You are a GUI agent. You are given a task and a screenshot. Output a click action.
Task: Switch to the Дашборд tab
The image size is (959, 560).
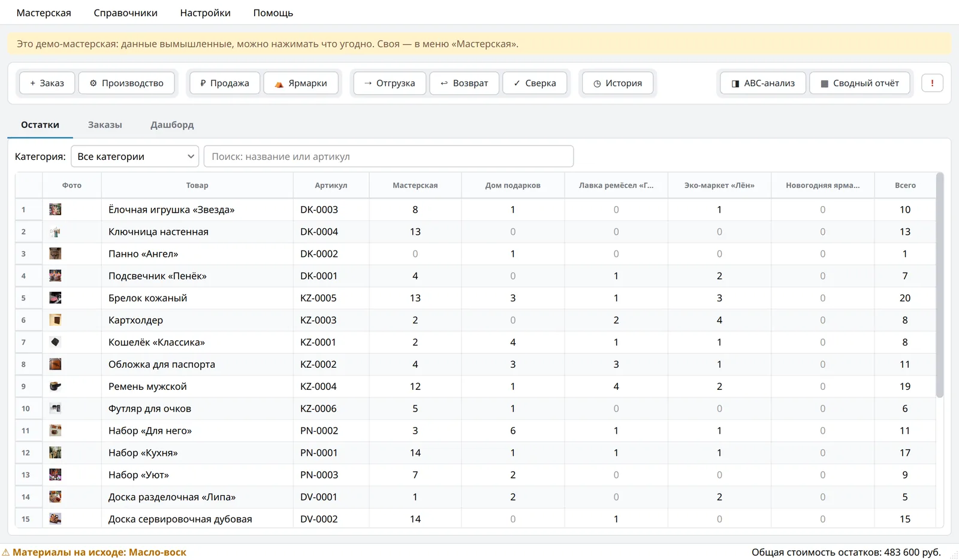pos(172,125)
